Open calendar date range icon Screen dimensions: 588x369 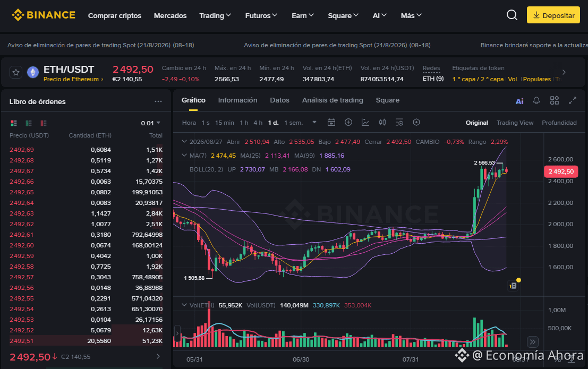click(331, 122)
